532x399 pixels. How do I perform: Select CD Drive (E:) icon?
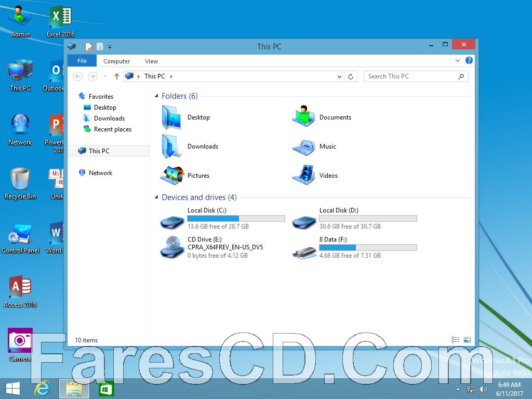[172, 248]
